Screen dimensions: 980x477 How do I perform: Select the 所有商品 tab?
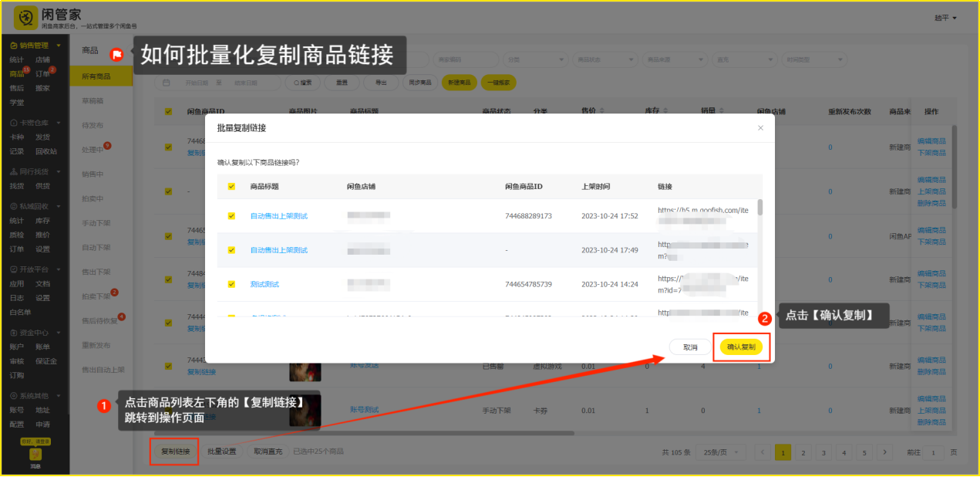coord(96,76)
